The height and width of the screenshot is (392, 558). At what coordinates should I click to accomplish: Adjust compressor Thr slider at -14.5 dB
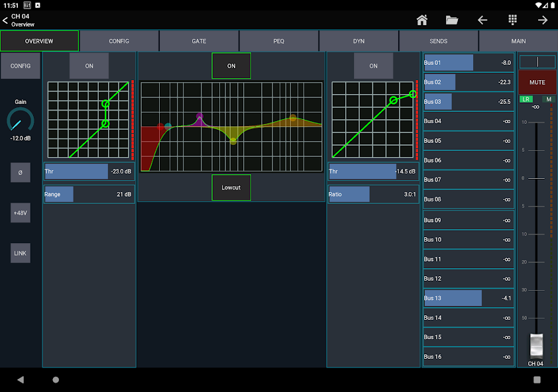coord(373,171)
